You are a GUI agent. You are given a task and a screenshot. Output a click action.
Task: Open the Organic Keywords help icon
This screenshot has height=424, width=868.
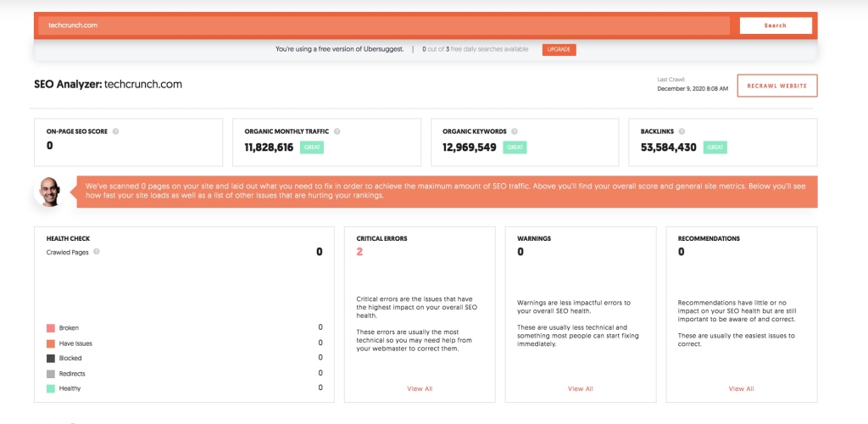coord(514,131)
